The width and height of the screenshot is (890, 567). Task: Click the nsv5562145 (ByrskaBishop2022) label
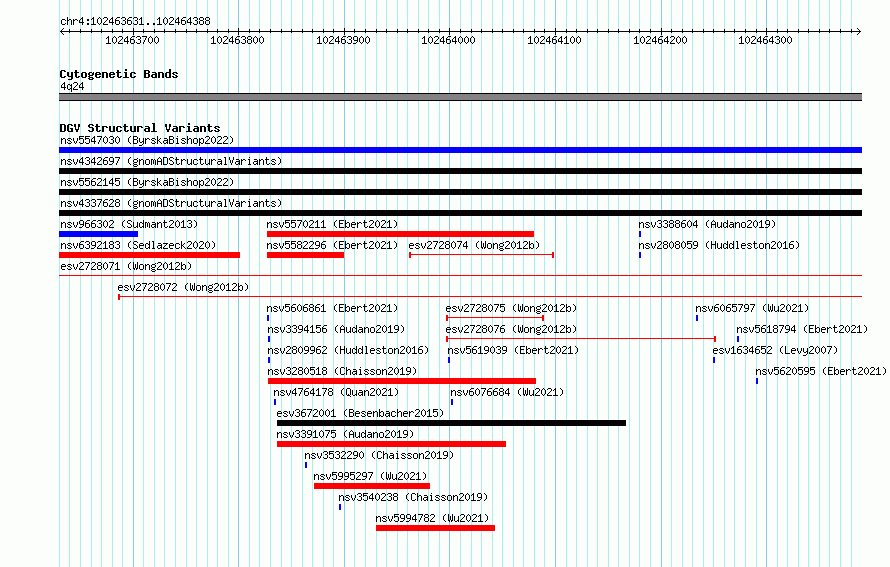pyautogui.click(x=147, y=182)
